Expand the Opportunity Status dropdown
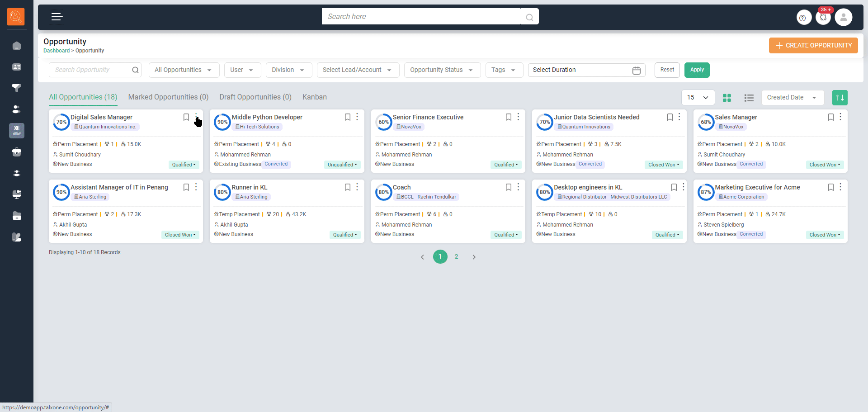 (x=442, y=70)
